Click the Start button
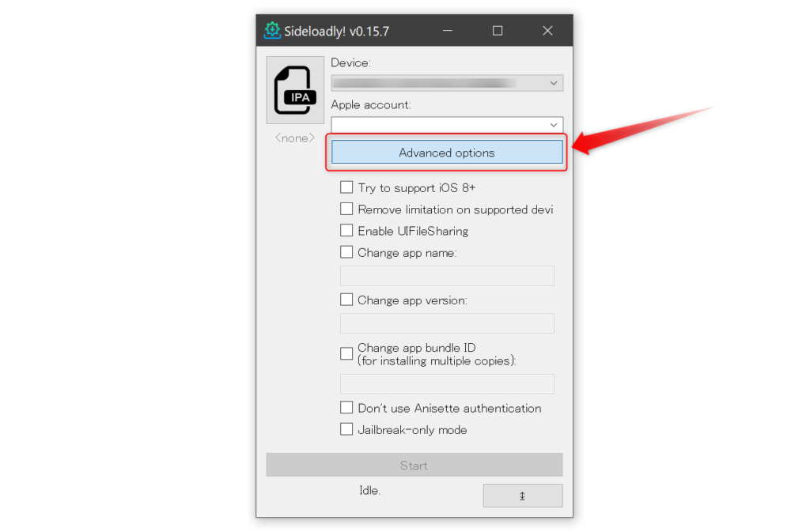Viewport: 810px width, 532px height. click(414, 465)
